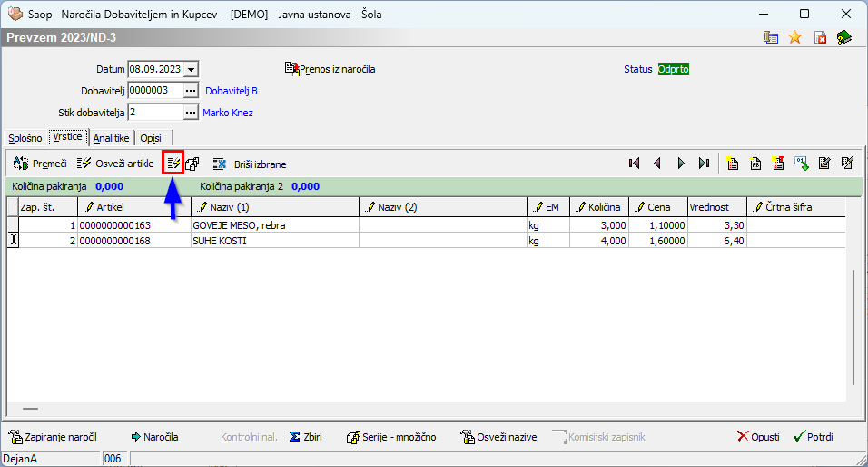Screen dimensions: 868x467
Task: Click the Naziv (1) column header
Action: (275, 207)
